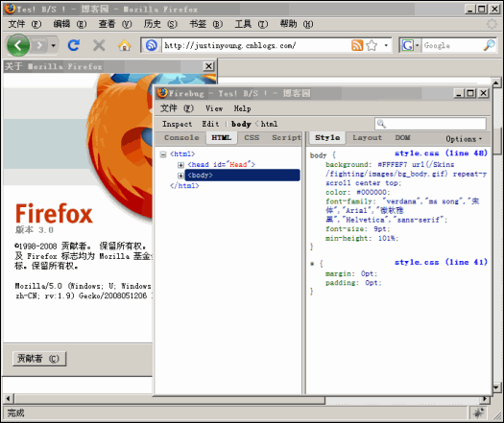Switch to the CSS tab
504x423 pixels.
click(252, 138)
